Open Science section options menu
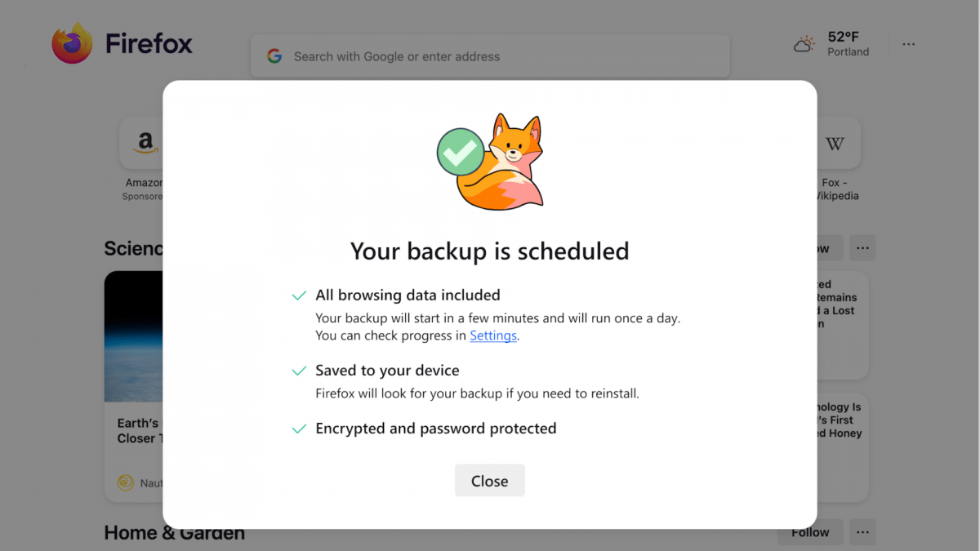 (862, 247)
